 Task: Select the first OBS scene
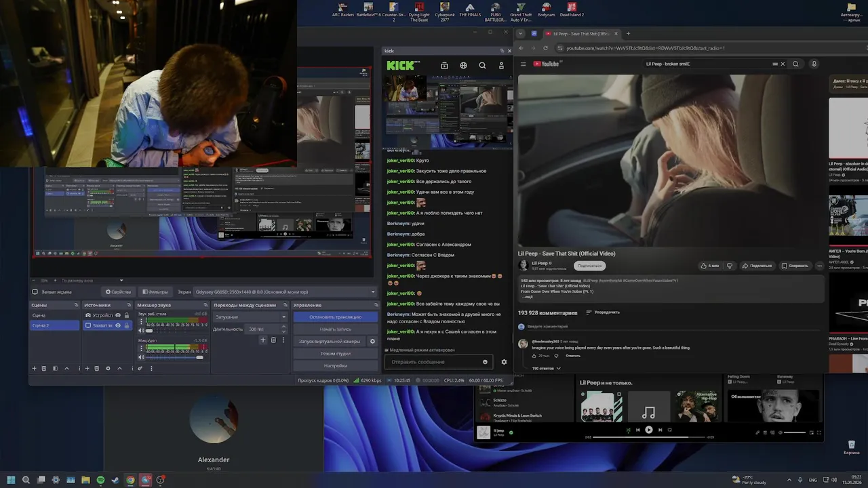[54, 315]
